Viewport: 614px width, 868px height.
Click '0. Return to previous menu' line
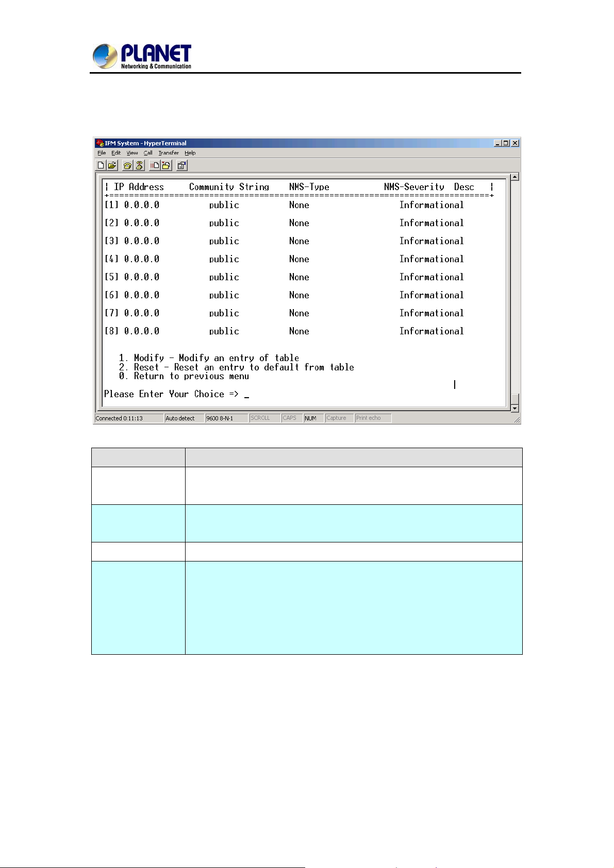point(184,376)
